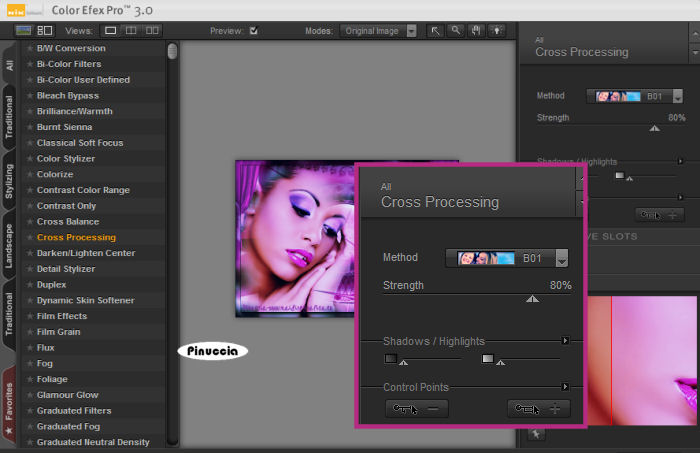Toggle favorite star for Glamour Glow
The height and width of the screenshot is (453, 700).
point(30,395)
